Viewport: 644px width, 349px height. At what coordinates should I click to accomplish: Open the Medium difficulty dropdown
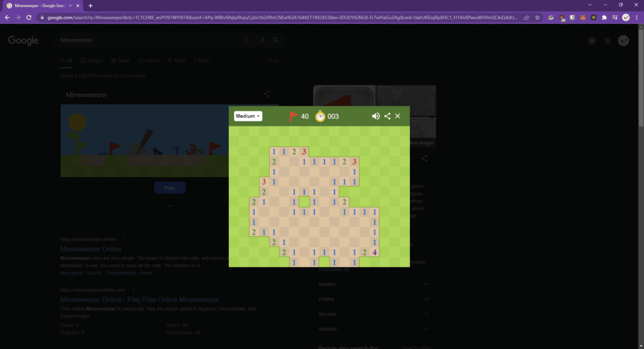click(248, 116)
